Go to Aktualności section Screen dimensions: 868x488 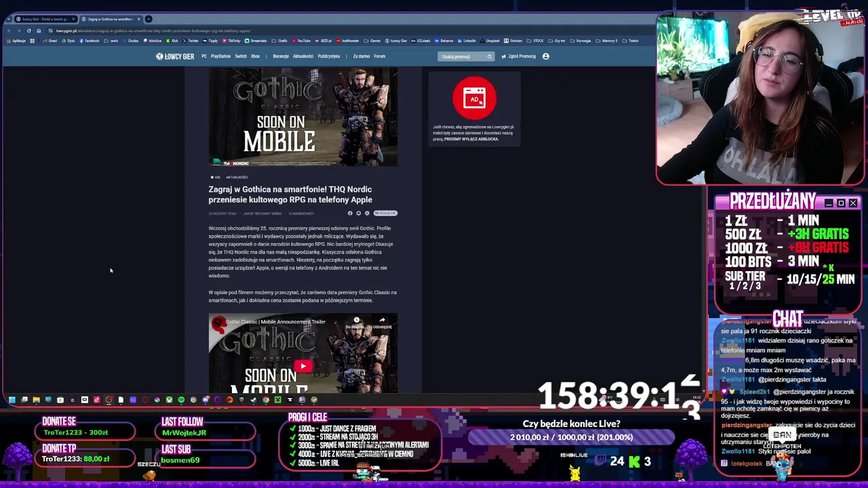click(303, 56)
